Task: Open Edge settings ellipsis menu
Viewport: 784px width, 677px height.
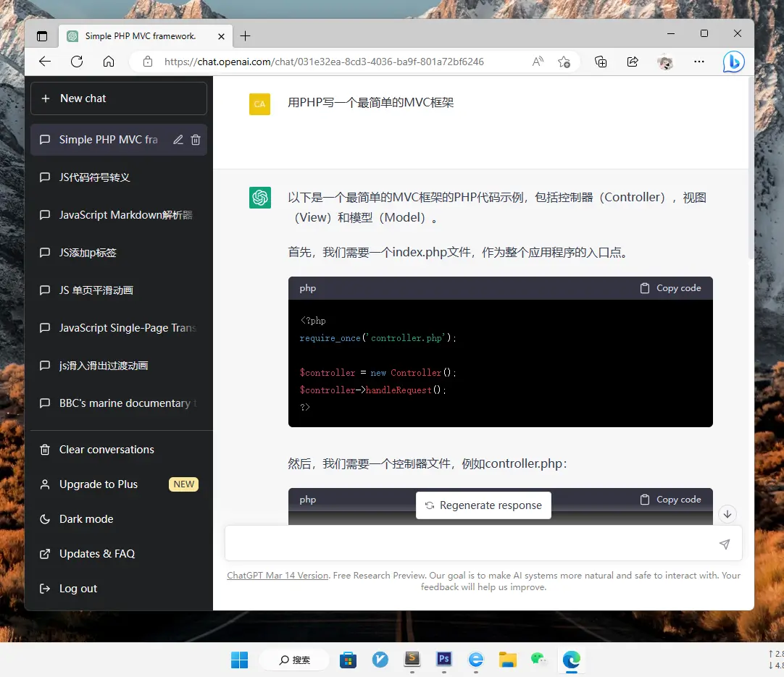Action: (x=699, y=62)
